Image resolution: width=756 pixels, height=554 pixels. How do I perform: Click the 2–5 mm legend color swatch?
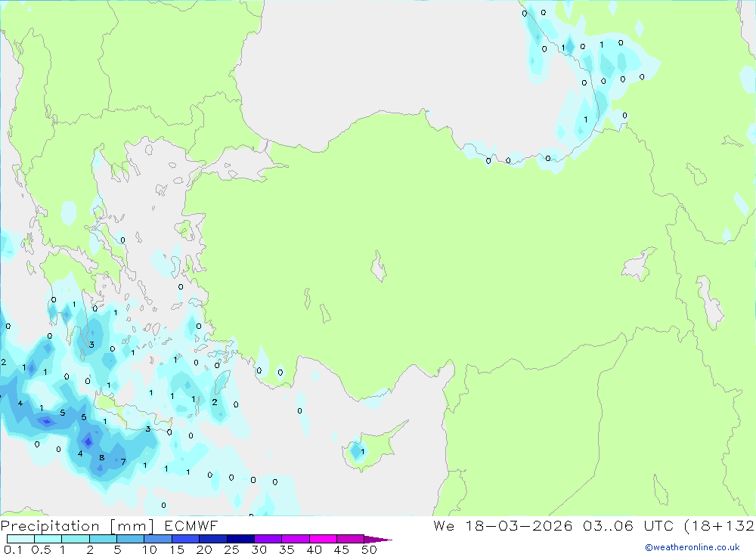point(103,539)
